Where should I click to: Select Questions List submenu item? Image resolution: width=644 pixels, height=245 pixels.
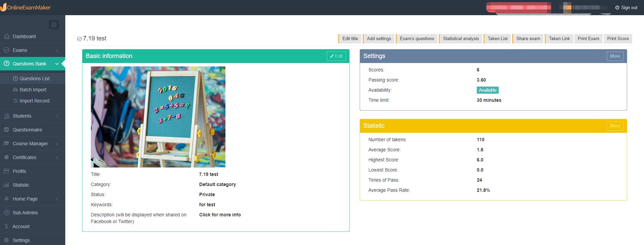point(33,79)
